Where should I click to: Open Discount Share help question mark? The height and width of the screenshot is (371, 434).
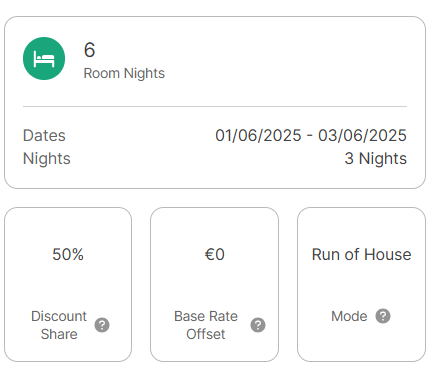click(102, 325)
